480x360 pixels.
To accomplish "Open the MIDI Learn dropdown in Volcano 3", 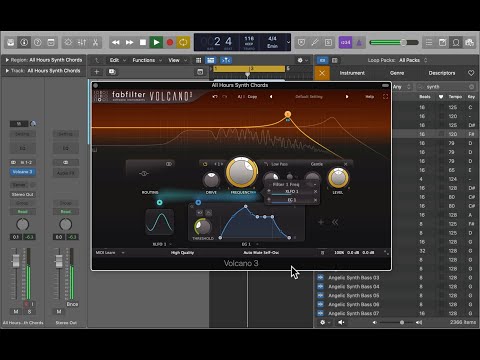I will (x=110, y=253).
